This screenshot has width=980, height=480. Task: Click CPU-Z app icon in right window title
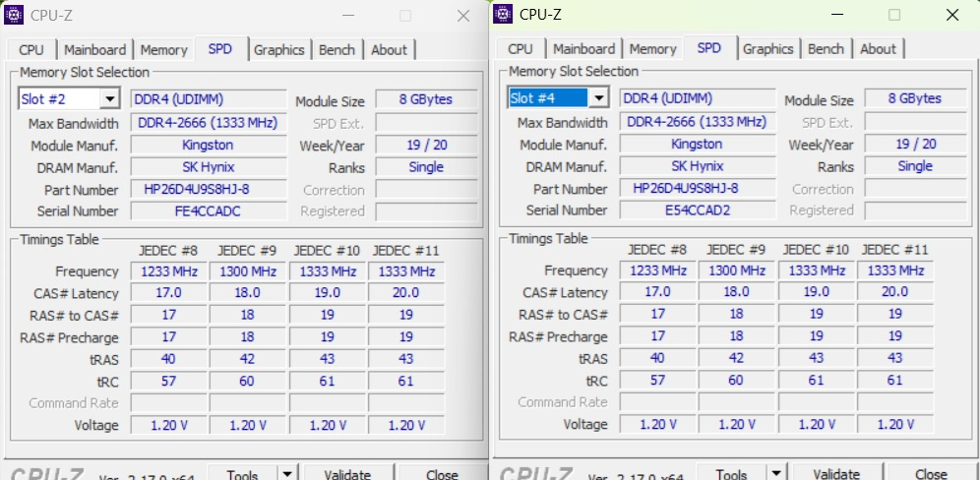tap(503, 14)
